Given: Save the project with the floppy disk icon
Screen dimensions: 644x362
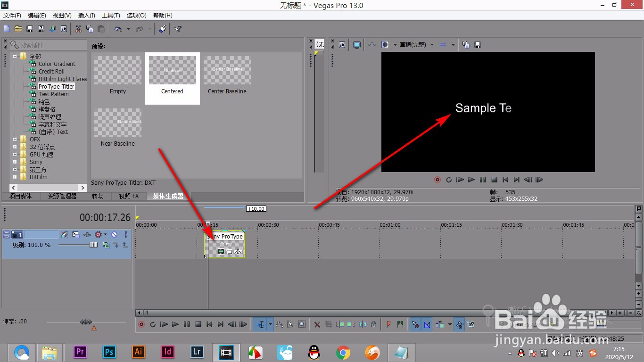Looking at the screenshot, I should (x=30, y=29).
